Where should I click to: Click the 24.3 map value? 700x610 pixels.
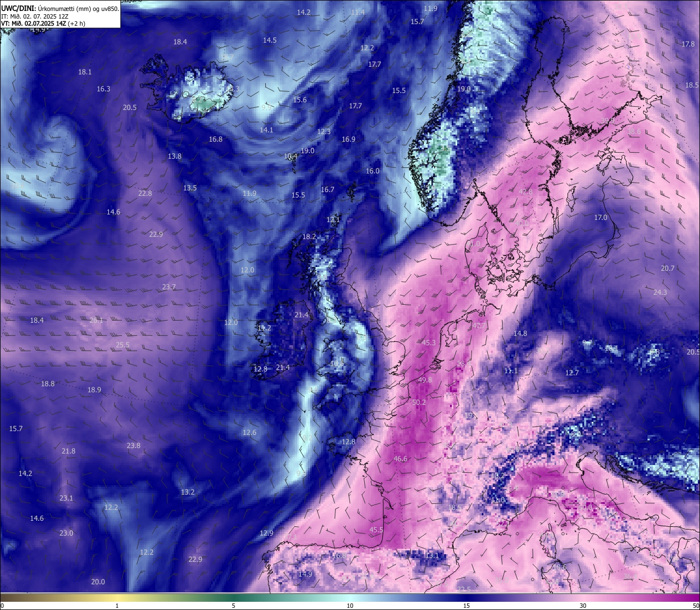[660, 292]
